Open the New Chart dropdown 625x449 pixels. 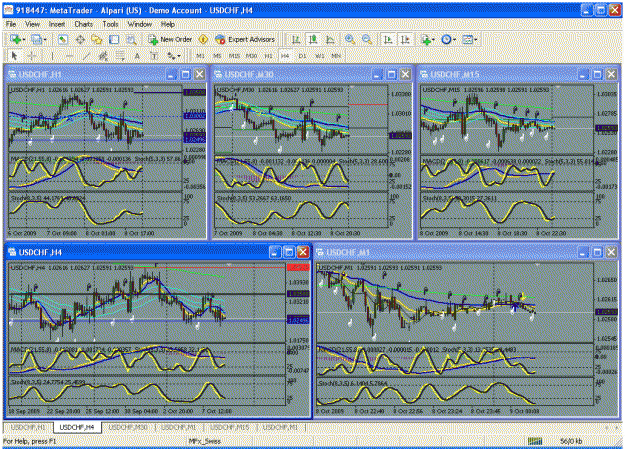coord(17,39)
